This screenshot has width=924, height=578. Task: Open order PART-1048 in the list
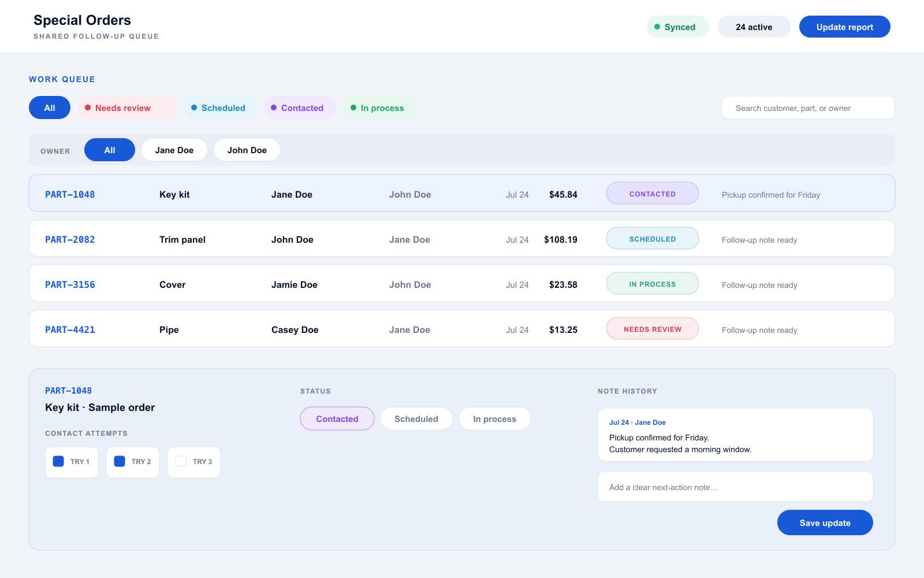coord(461,193)
